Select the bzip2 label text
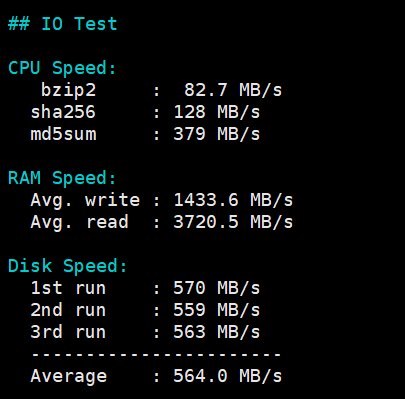Screen dimensions: 405x399 tap(68, 90)
